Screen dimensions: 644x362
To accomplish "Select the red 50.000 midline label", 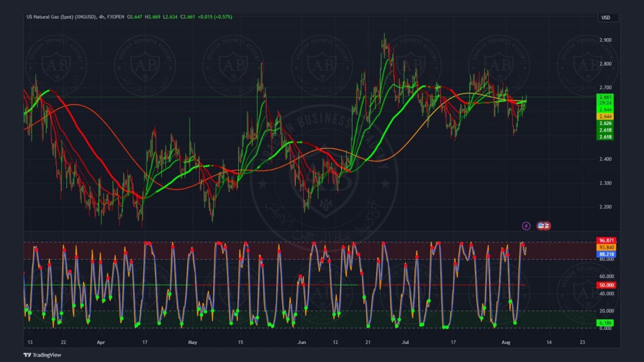I will tap(606, 285).
